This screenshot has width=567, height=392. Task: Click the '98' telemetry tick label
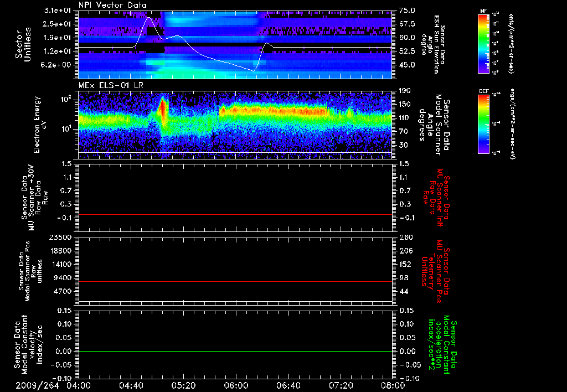pyautogui.click(x=404, y=278)
